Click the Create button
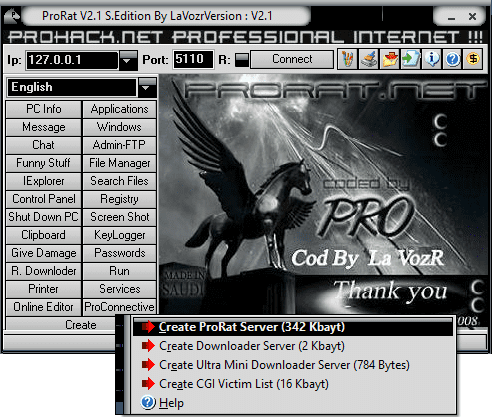Viewport: 492px width, 417px height. 61,325
